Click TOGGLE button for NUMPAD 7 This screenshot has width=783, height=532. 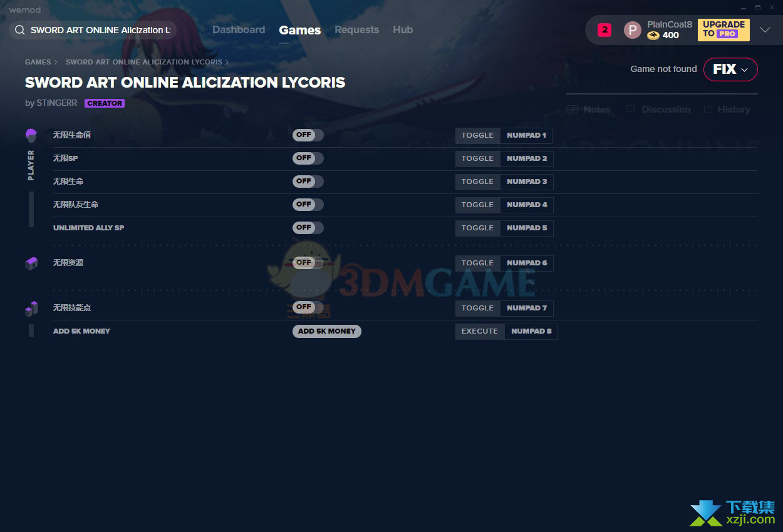coord(478,308)
